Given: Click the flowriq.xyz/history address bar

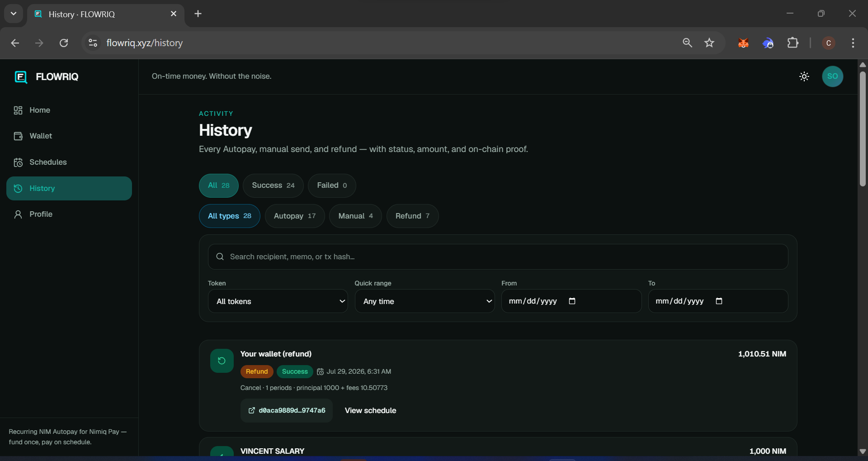Looking at the screenshot, I should click(x=145, y=43).
